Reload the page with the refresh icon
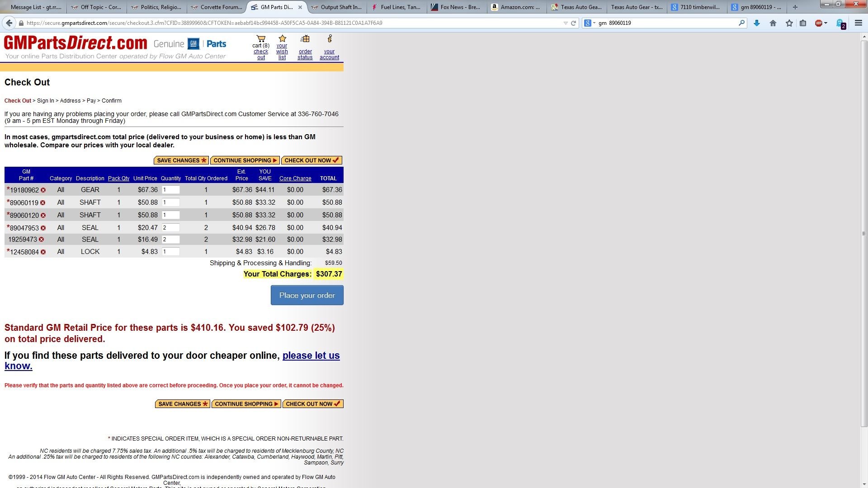Viewport: 868px width, 488px height. pos(574,23)
